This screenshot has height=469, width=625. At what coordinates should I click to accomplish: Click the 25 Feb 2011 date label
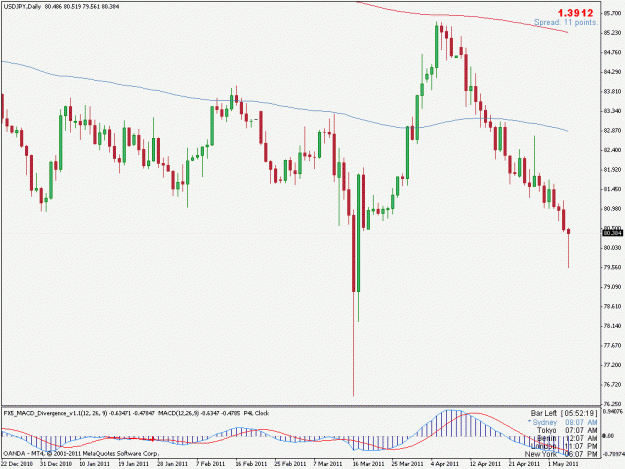(290, 464)
